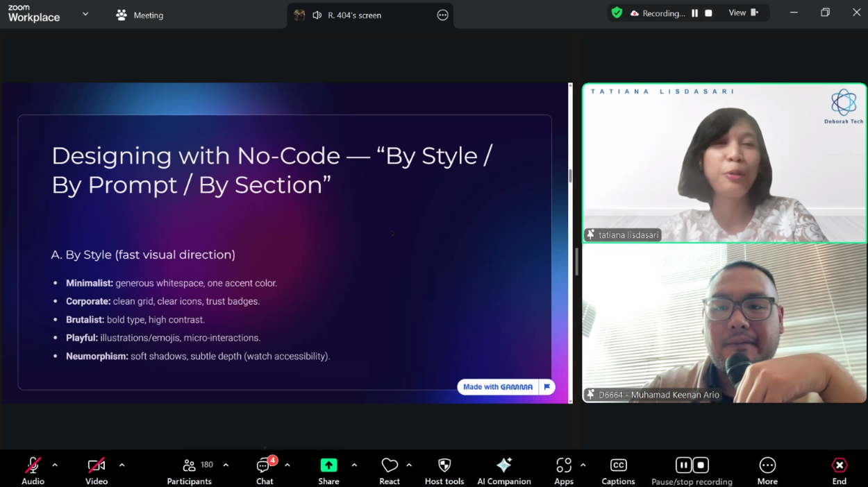Expand the Zoom Workplace dropdown chevron
868x487 pixels.
coord(85,14)
